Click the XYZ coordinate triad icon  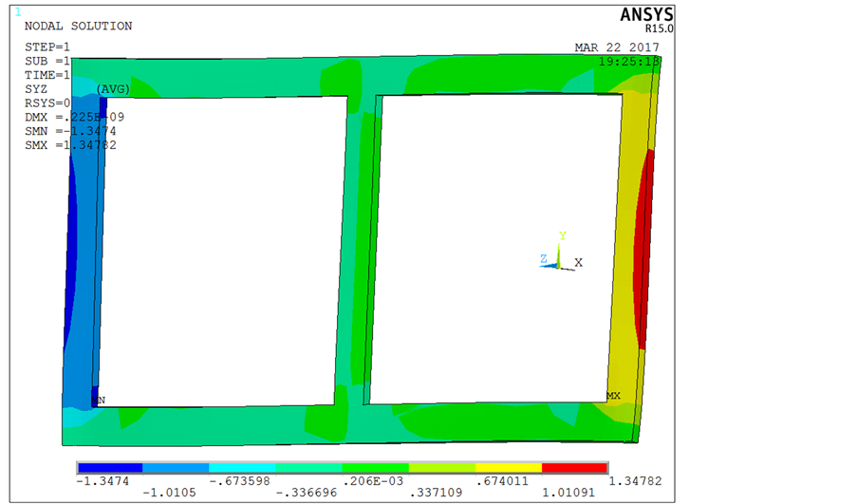[x=559, y=256]
